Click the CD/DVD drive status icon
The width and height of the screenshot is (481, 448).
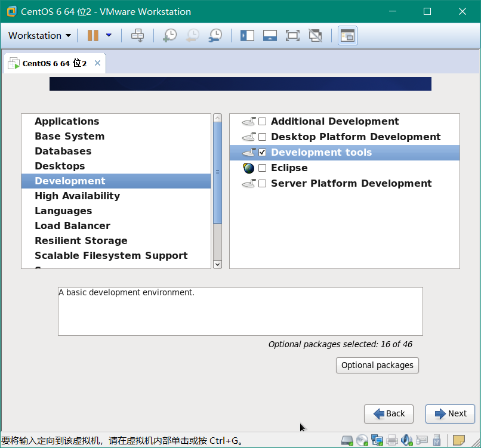tap(362, 441)
